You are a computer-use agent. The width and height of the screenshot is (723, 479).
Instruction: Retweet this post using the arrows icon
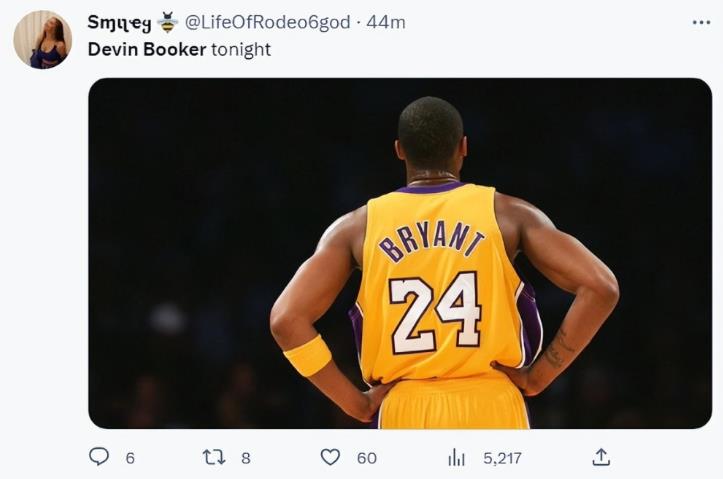(x=214, y=457)
